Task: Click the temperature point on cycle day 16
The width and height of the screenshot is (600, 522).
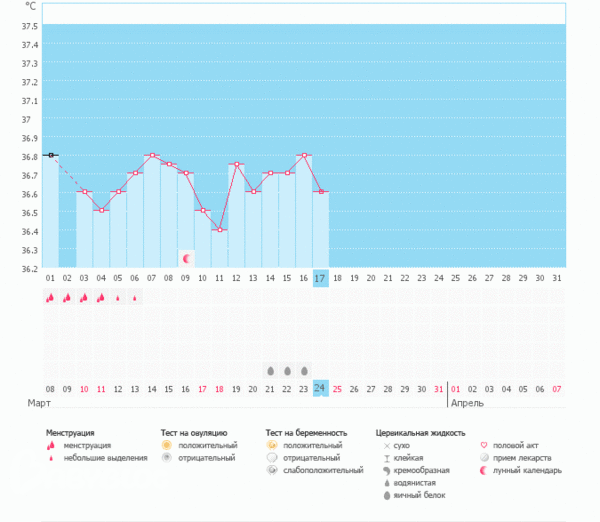Action: click(x=304, y=155)
